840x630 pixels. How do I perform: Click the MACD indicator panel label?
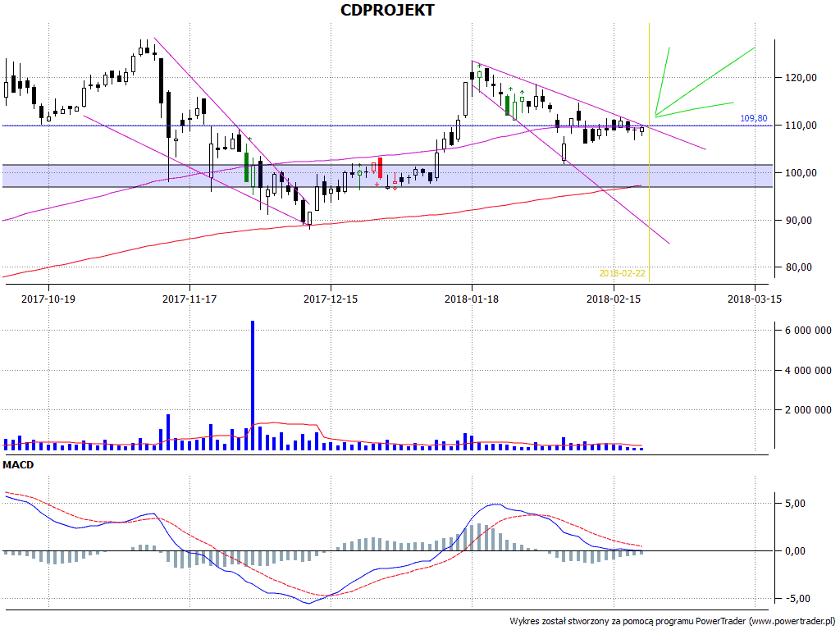[18, 465]
